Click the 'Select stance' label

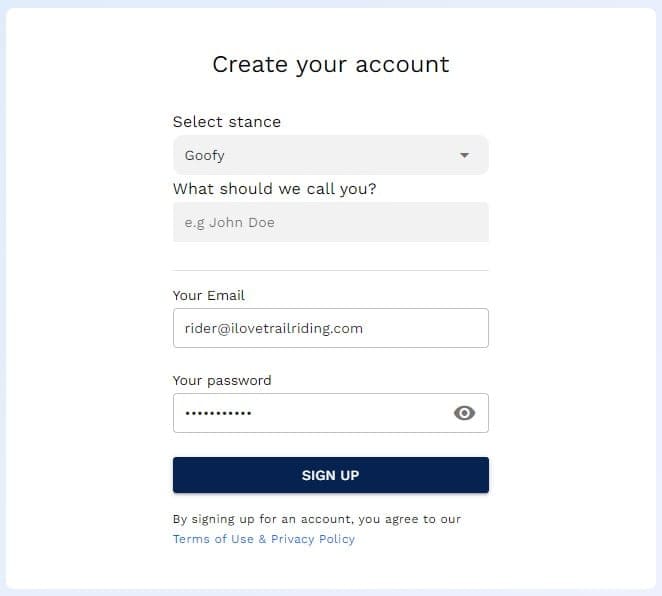pyautogui.click(x=227, y=122)
